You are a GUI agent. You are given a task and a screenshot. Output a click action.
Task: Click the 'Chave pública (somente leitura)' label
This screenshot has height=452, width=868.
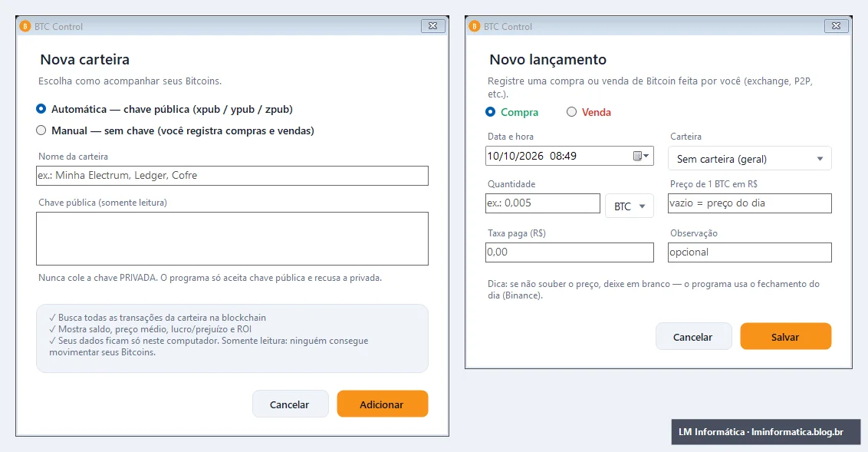(x=103, y=203)
